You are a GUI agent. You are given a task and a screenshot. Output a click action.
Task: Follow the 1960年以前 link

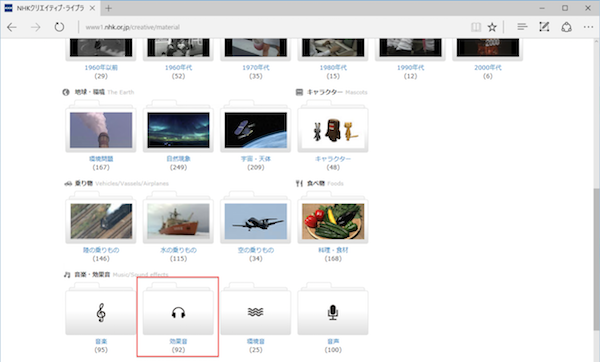point(101,67)
